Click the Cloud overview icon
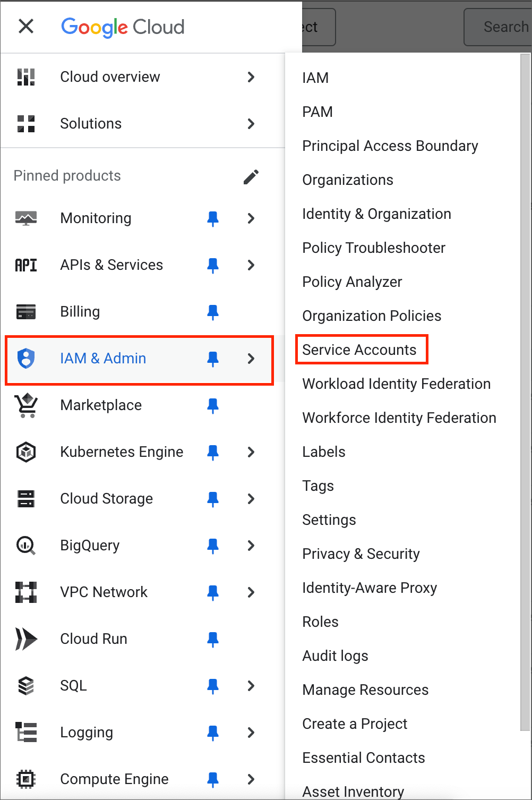 tap(26, 77)
